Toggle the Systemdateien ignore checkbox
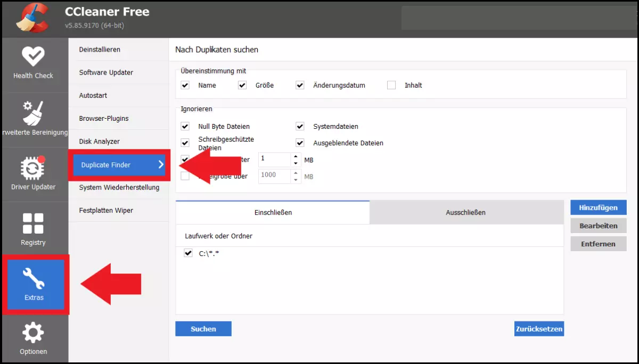This screenshot has width=639, height=364. tap(300, 127)
